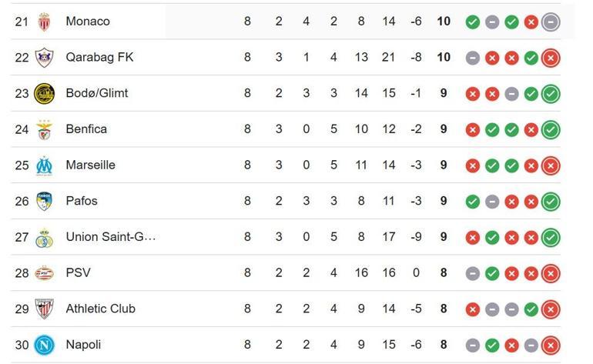Click the Athletic Club name link
Viewport: 593px width, 364px height.
tap(100, 309)
